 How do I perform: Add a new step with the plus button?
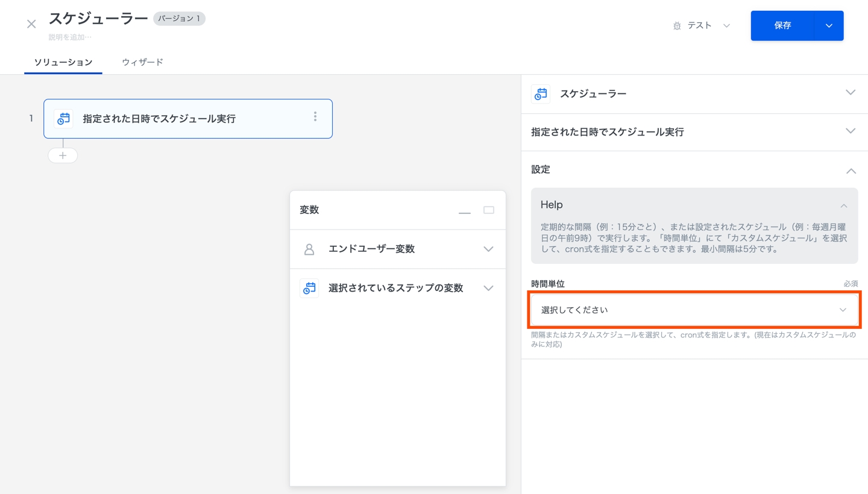(63, 155)
